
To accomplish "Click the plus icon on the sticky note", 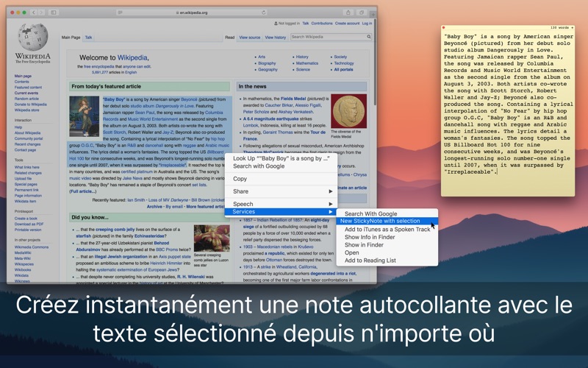I will pyautogui.click(x=572, y=27).
